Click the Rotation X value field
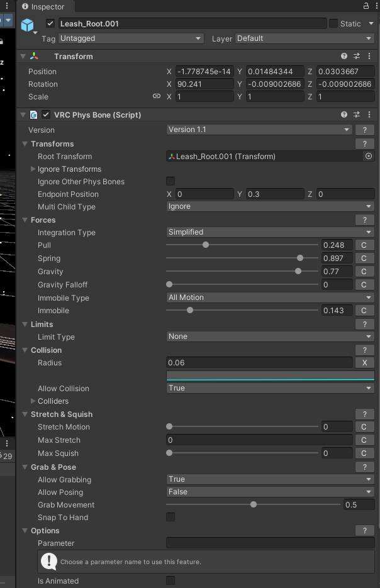Viewport: 380px width, 588px height. (x=204, y=84)
